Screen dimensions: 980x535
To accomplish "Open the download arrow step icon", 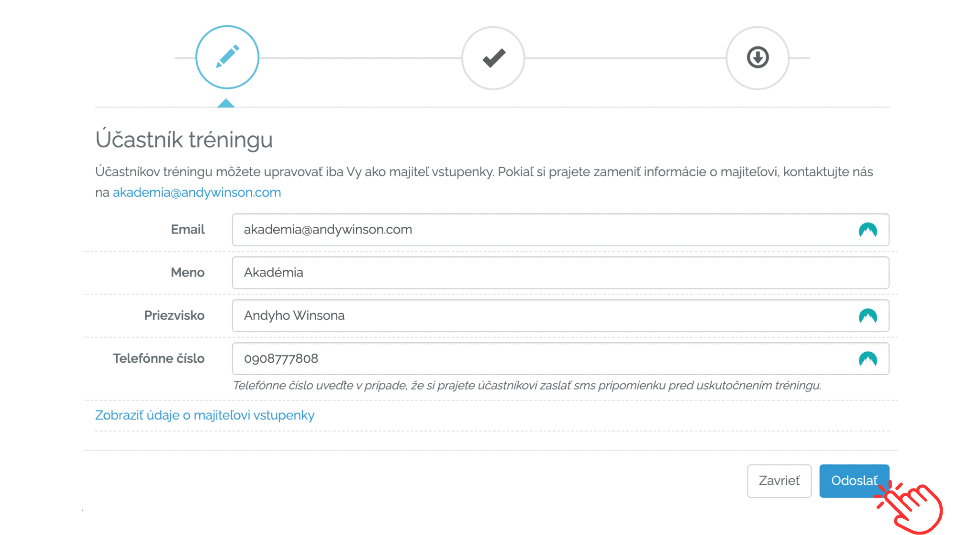I will [x=758, y=57].
